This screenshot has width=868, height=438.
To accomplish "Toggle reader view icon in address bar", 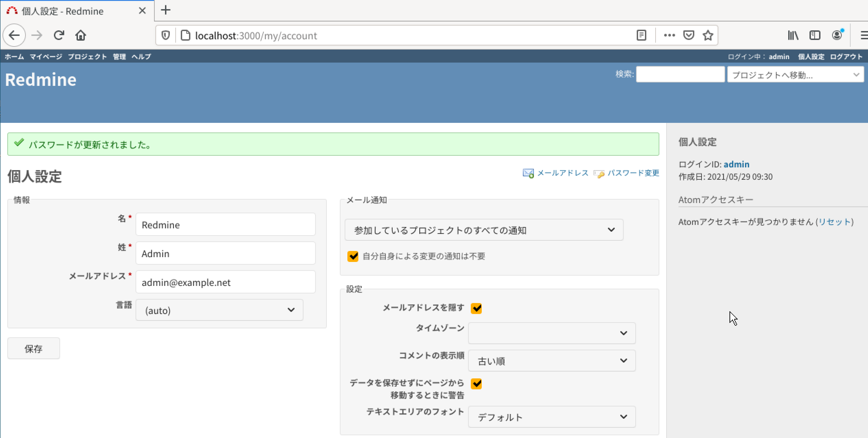I will [641, 35].
